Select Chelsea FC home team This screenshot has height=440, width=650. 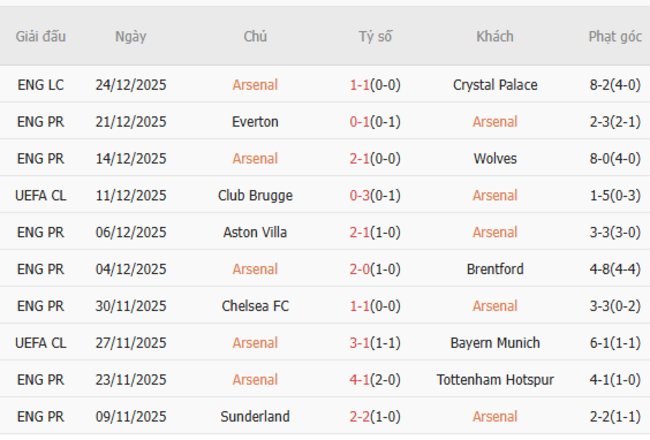255,306
